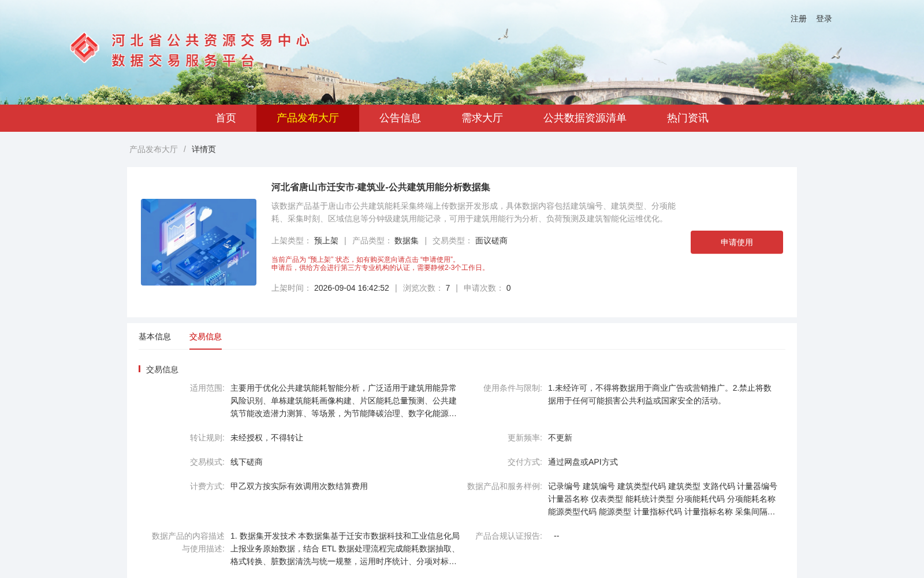Screen dimensions: 924x578
Task: Click the value 未经授权，不得转让
Action: click(x=267, y=438)
